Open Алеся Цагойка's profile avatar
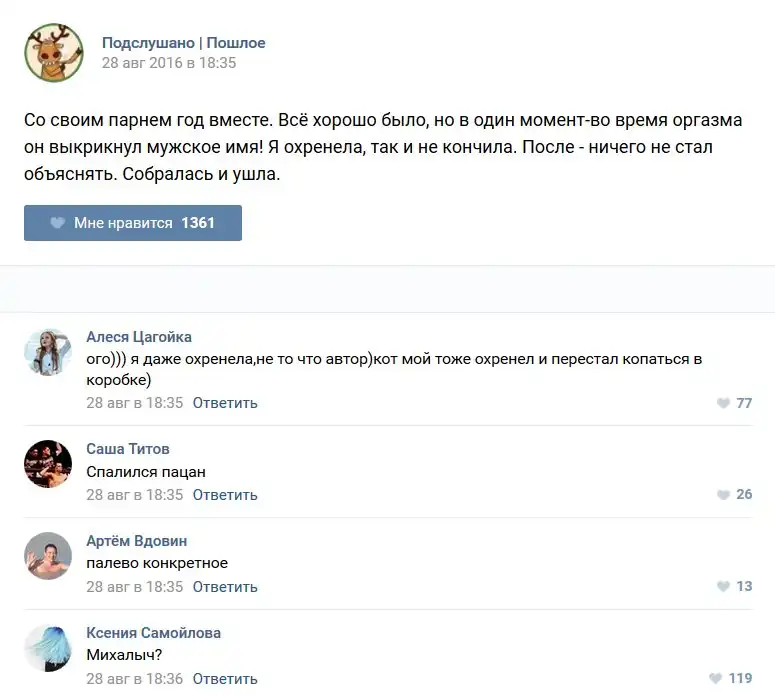The image size is (775, 696). [x=48, y=352]
